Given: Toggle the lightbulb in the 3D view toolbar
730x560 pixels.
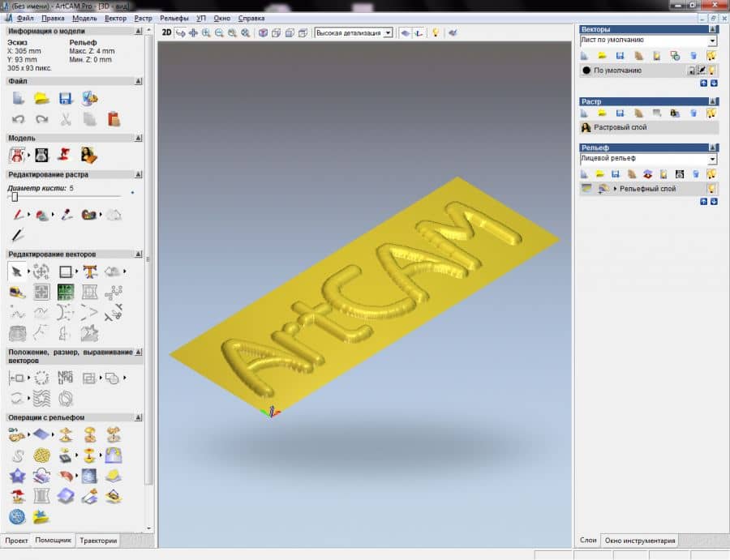Looking at the screenshot, I should [x=436, y=32].
